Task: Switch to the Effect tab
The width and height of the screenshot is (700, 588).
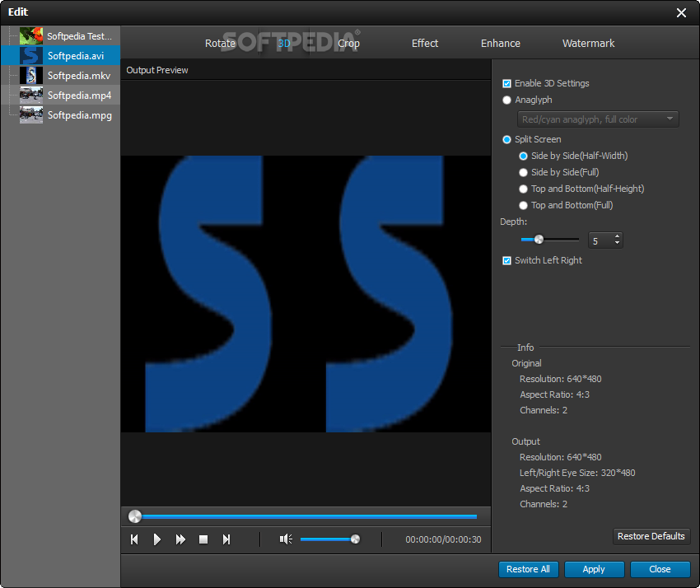Action: coord(425,43)
